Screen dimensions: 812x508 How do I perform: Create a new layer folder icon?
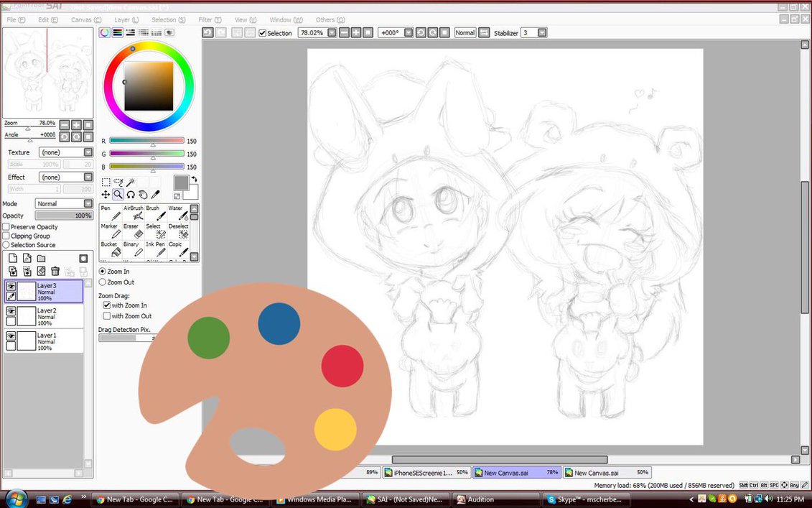[x=41, y=258]
